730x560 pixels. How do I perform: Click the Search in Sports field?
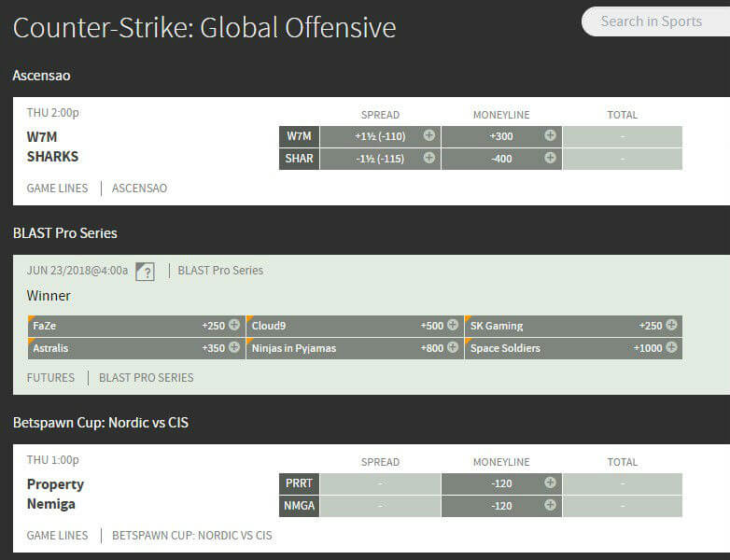653,21
